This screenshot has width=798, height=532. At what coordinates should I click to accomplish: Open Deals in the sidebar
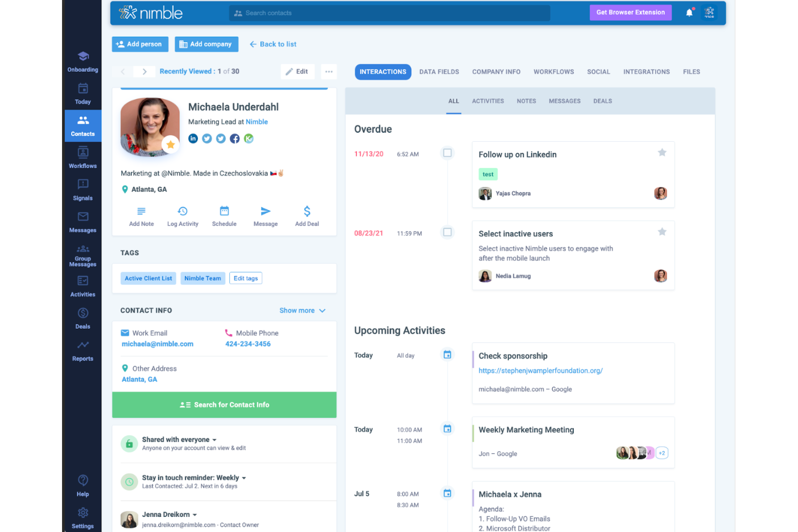point(82,319)
